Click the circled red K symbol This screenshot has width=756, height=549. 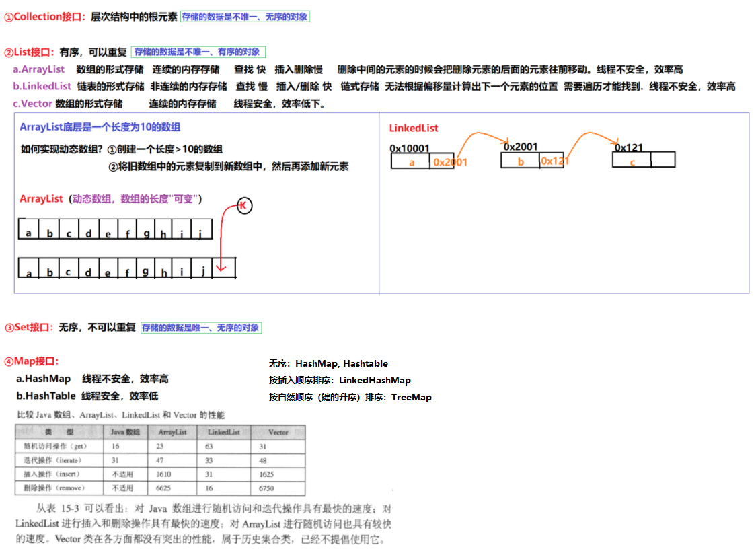tap(243, 207)
